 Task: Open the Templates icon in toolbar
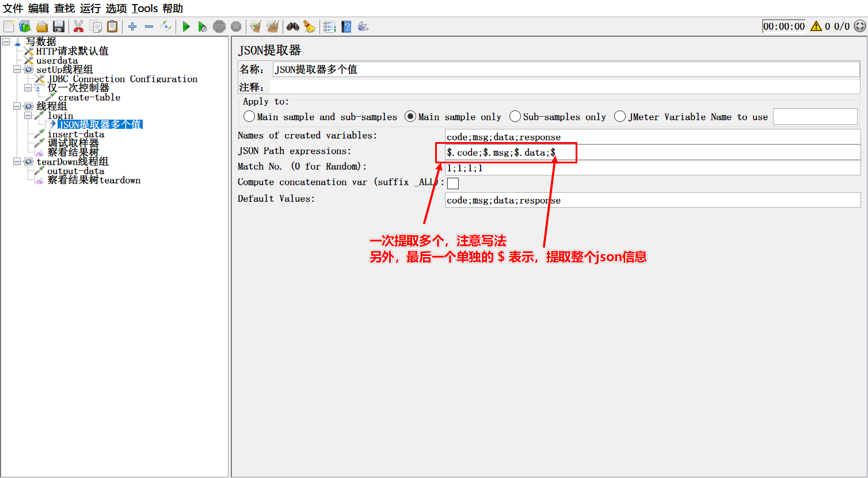25,26
